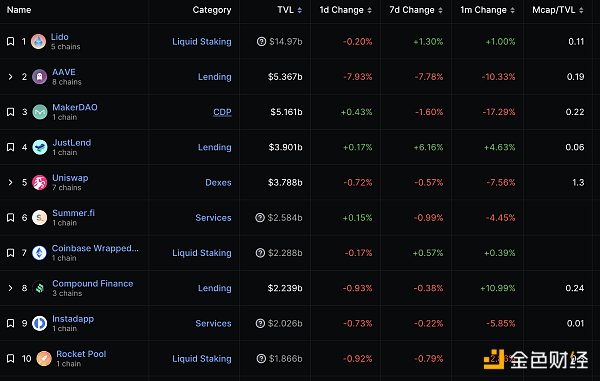Toggle the bookmark for Lido
The width and height of the screenshot is (600, 381).
point(11,41)
